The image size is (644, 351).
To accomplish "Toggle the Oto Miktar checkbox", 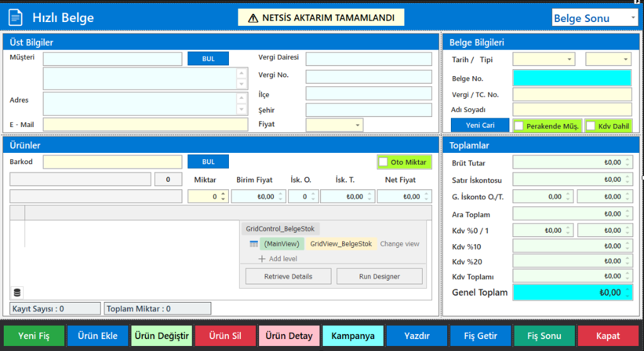I will [x=383, y=162].
